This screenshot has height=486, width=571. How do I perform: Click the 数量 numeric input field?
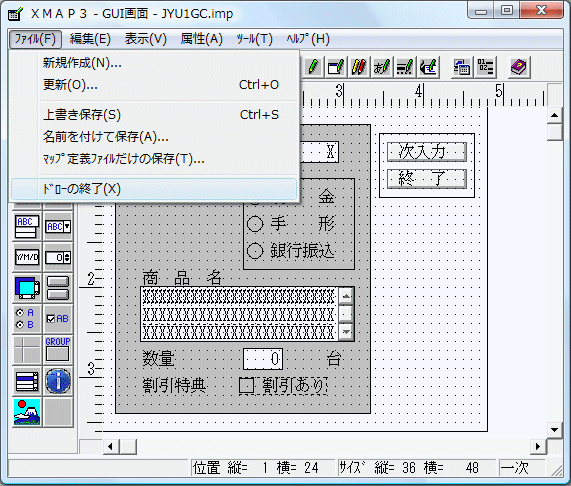pyautogui.click(x=263, y=359)
